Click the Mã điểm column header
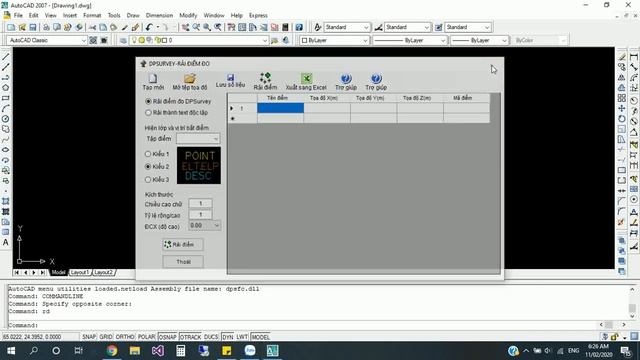This screenshot has height=360, width=640. pyautogui.click(x=466, y=98)
